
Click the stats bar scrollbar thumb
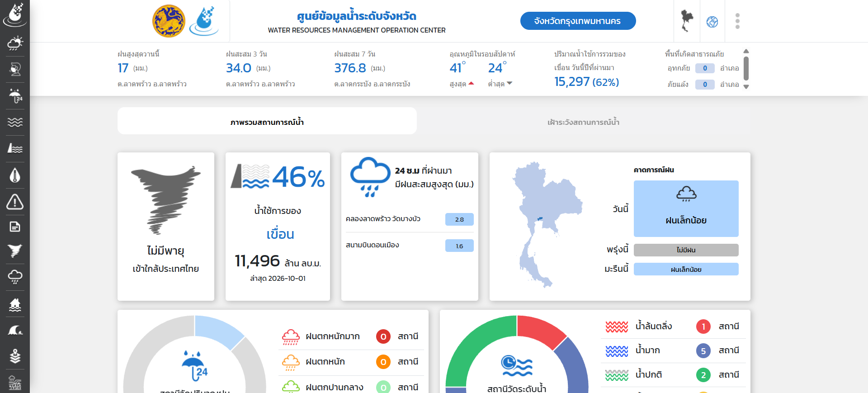click(x=746, y=69)
